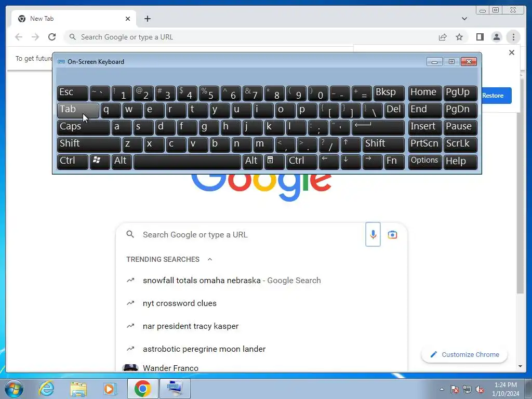532x399 pixels.
Task: Select snowfall totals omaha nebraska suggestion
Action: coord(261,280)
